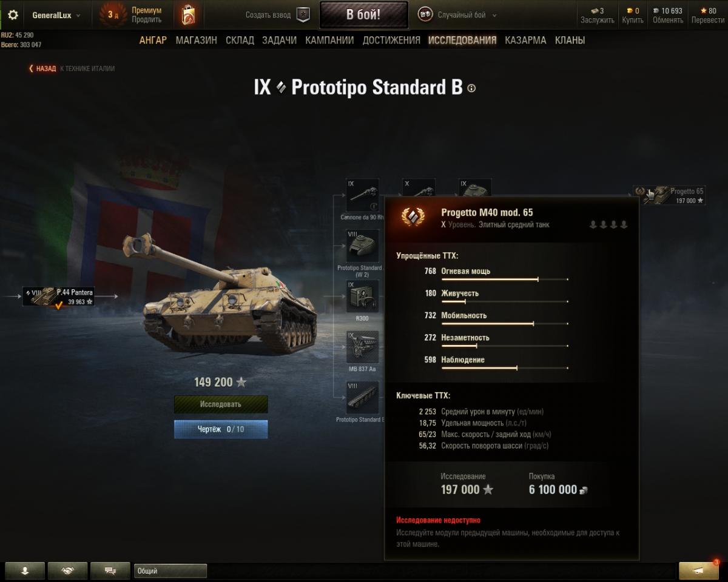This screenshot has width=728, height=582.
Task: Open the Progetto 65 vehicle node
Action: pyautogui.click(x=669, y=195)
